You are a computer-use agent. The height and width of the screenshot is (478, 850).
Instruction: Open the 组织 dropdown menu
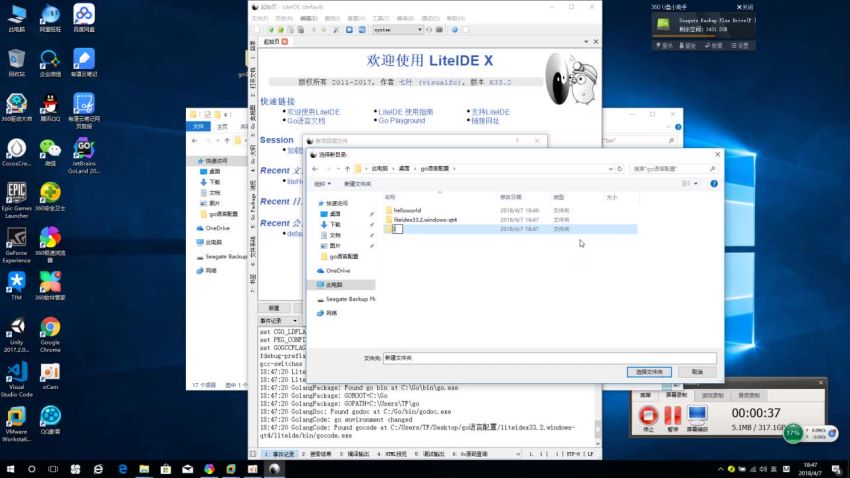[322, 184]
